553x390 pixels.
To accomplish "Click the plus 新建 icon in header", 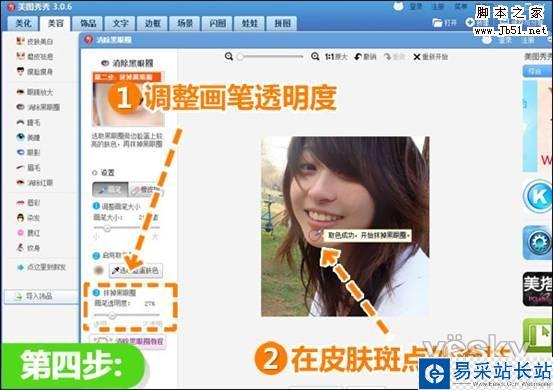I will [470, 22].
